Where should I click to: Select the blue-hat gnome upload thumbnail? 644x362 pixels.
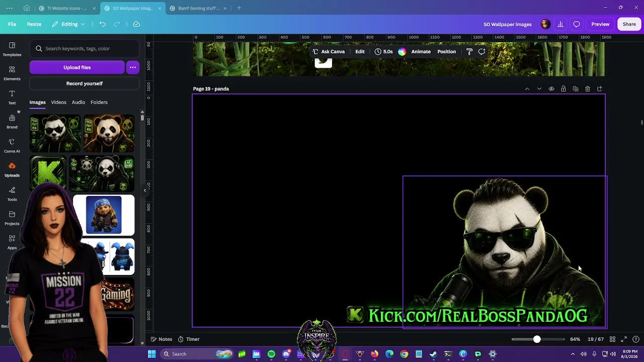click(104, 215)
